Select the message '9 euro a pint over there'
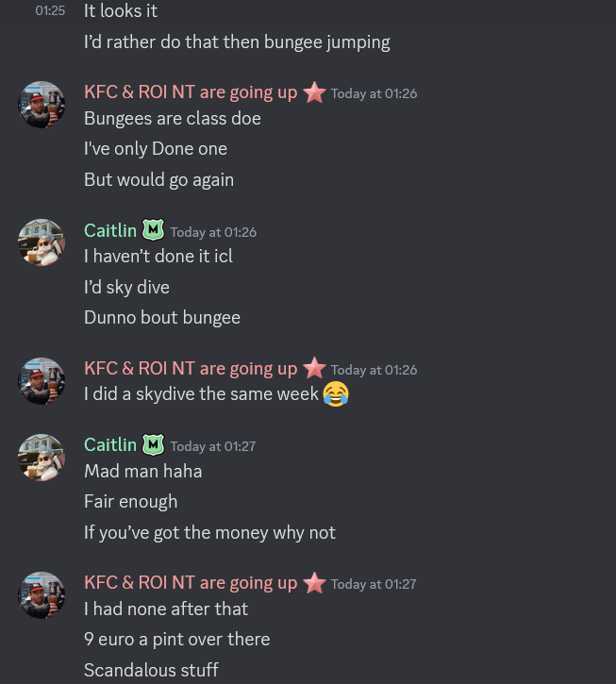Viewport: 616px width, 684px height. tap(177, 640)
